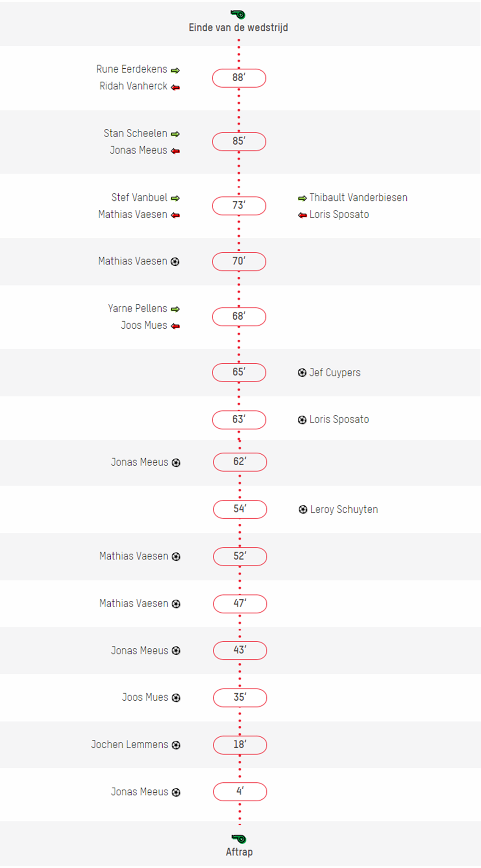Click the whistle icon above Einde van de wedstrijd

[238, 14]
